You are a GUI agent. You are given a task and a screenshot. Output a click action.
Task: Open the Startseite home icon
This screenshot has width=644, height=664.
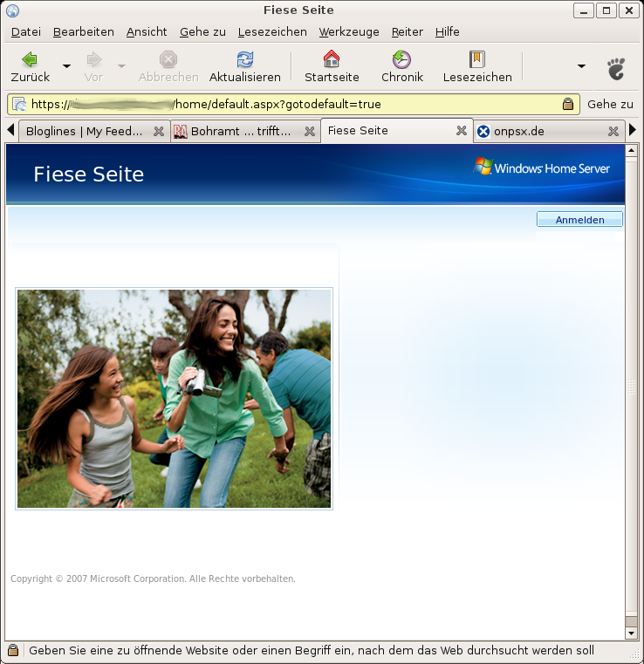332,59
